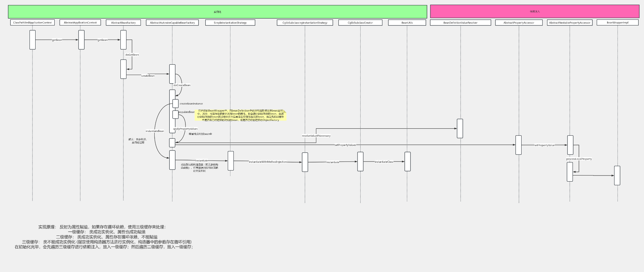The width and height of the screenshot is (644, 272).
Task: Click the BeanDefinitionValueResolver header box
Action: [x=460, y=23]
